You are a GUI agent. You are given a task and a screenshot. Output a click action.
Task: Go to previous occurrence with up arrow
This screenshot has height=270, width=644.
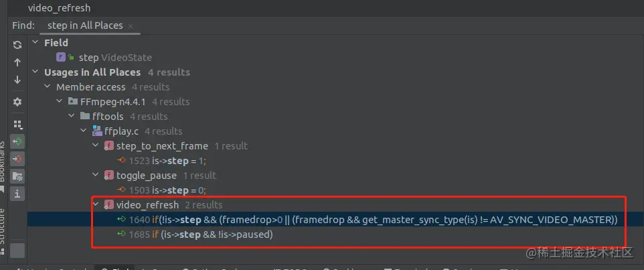click(x=17, y=62)
